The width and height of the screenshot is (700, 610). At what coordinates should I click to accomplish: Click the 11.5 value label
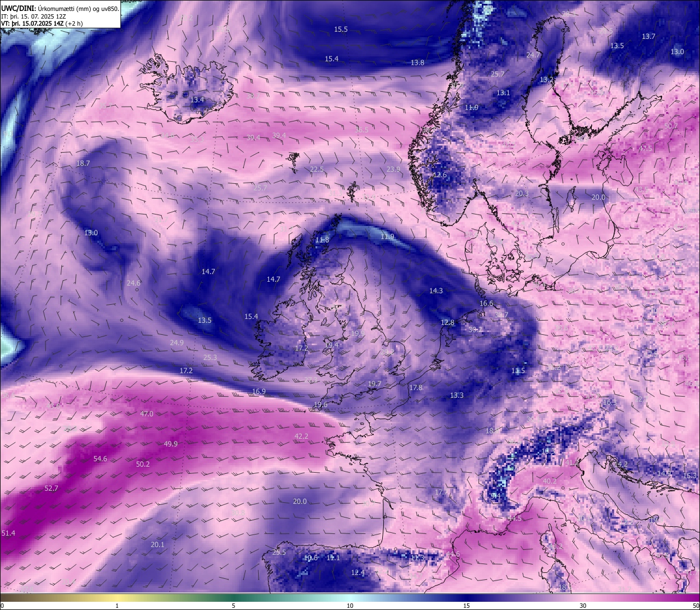coord(518,371)
